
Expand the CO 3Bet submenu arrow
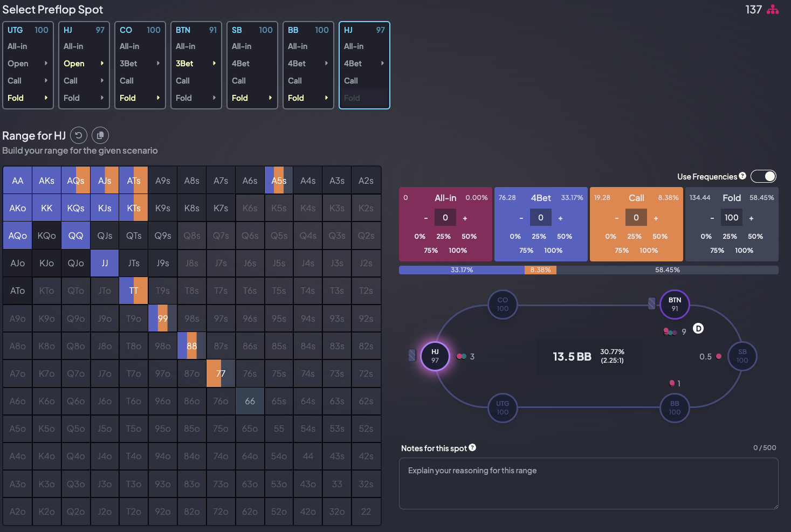point(158,63)
